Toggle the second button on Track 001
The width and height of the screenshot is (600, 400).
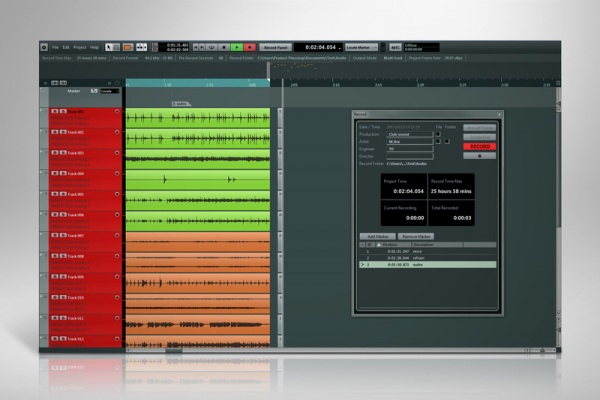tap(63, 111)
